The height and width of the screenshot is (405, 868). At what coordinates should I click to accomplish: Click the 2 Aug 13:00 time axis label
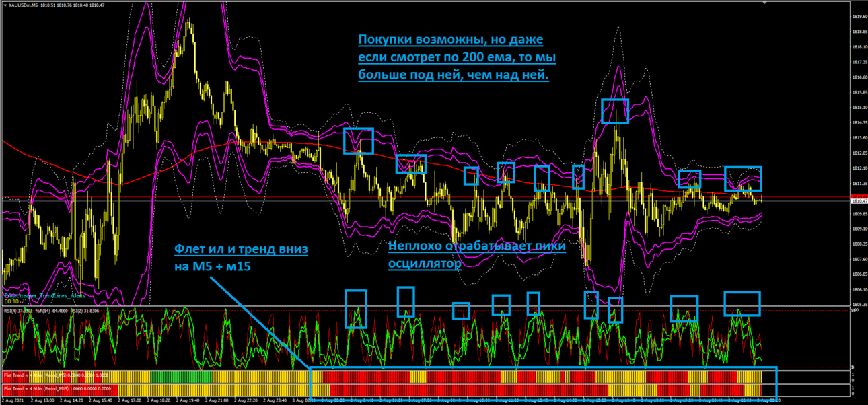click(x=42, y=400)
